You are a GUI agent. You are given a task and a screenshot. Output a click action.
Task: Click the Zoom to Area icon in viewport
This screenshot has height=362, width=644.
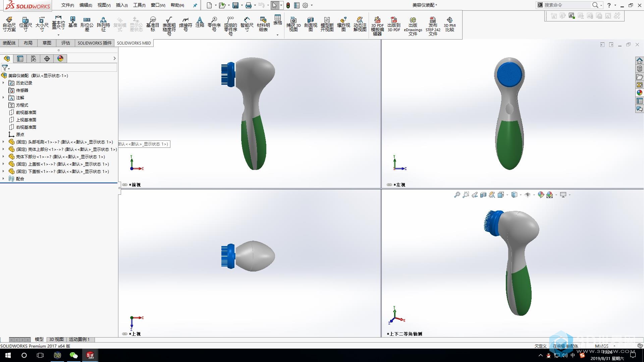466,195
